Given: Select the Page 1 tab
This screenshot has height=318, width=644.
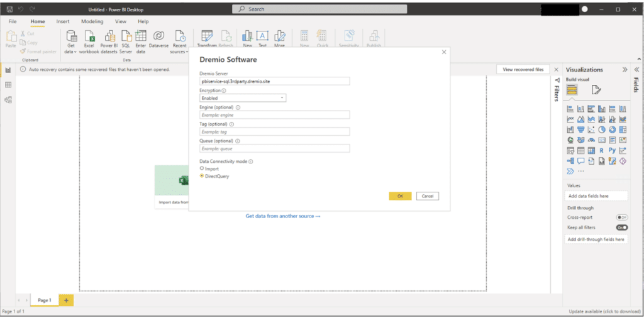Looking at the screenshot, I should 45,300.
